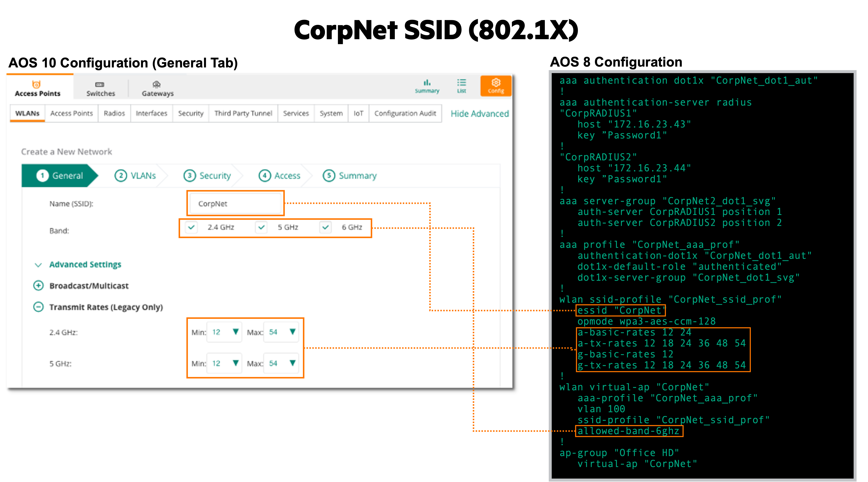Open the Services tab
868x482 pixels.
click(296, 113)
